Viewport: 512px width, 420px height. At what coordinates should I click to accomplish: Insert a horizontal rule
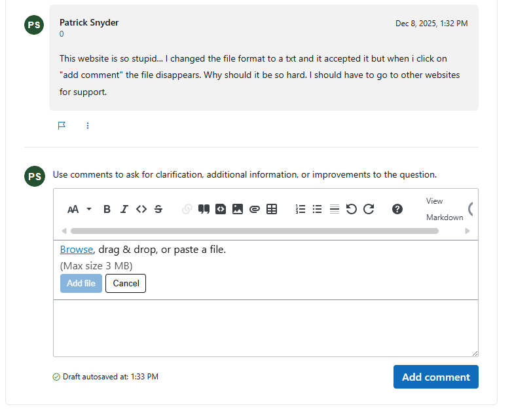335,209
